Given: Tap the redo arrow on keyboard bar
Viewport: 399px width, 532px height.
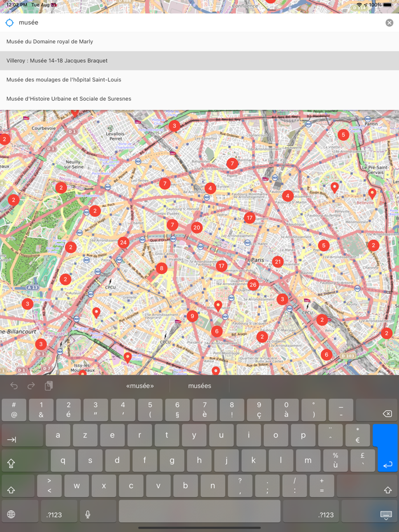Looking at the screenshot, I should click(x=31, y=386).
